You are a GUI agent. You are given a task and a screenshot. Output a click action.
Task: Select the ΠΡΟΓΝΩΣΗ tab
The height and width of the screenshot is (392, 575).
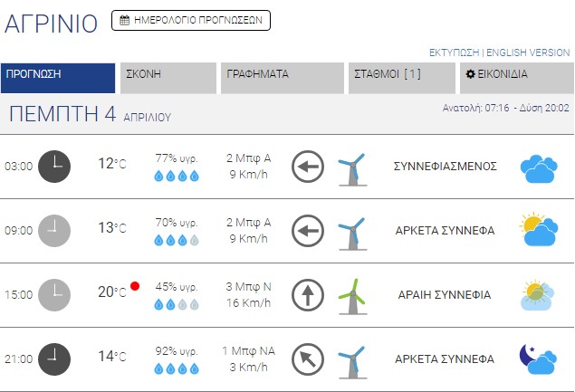58,78
